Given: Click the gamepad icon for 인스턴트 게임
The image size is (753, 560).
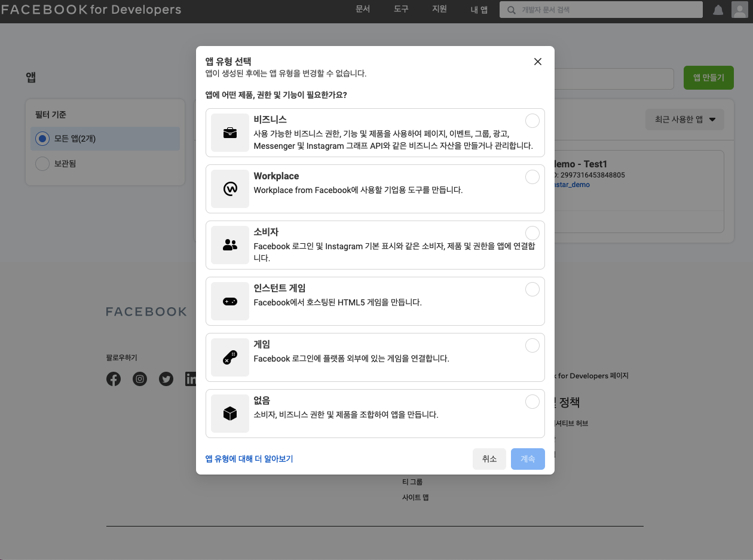Looking at the screenshot, I should point(230,301).
